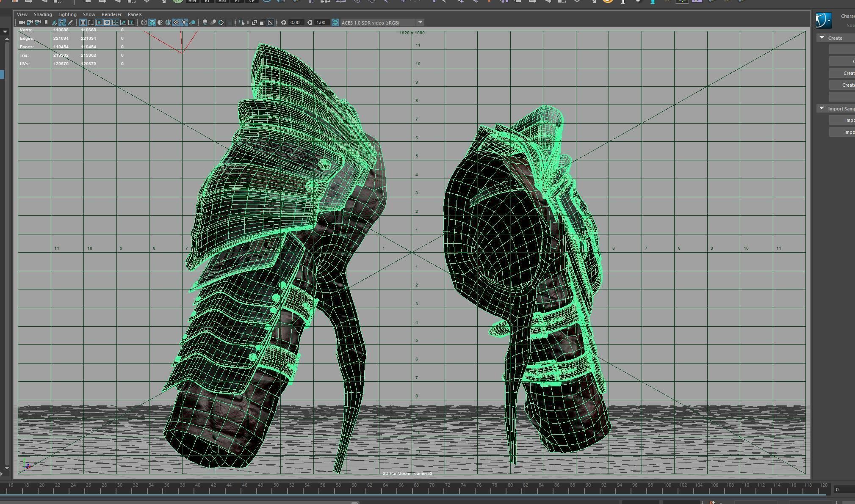
Task: Click the view transform dropdown arrow
Action: coord(420,22)
